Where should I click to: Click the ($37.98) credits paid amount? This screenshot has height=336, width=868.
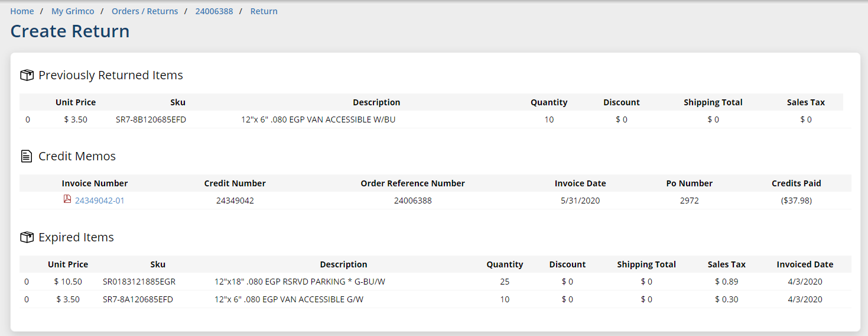pos(796,201)
